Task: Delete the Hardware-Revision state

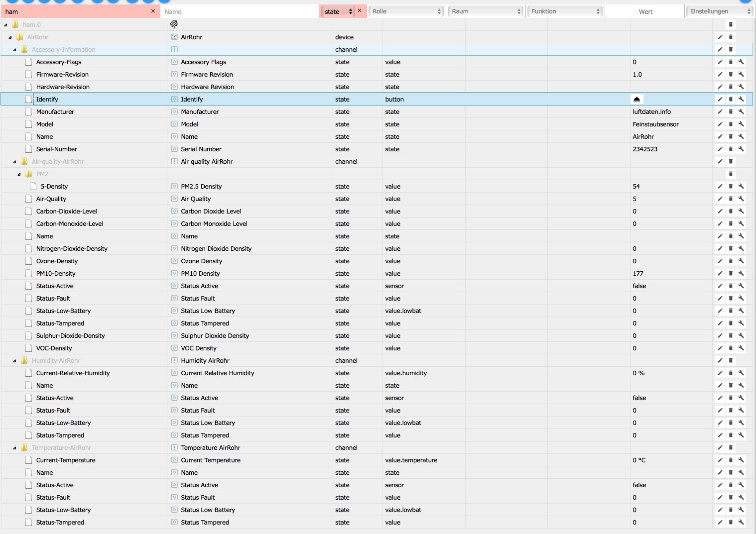Action: pos(731,87)
